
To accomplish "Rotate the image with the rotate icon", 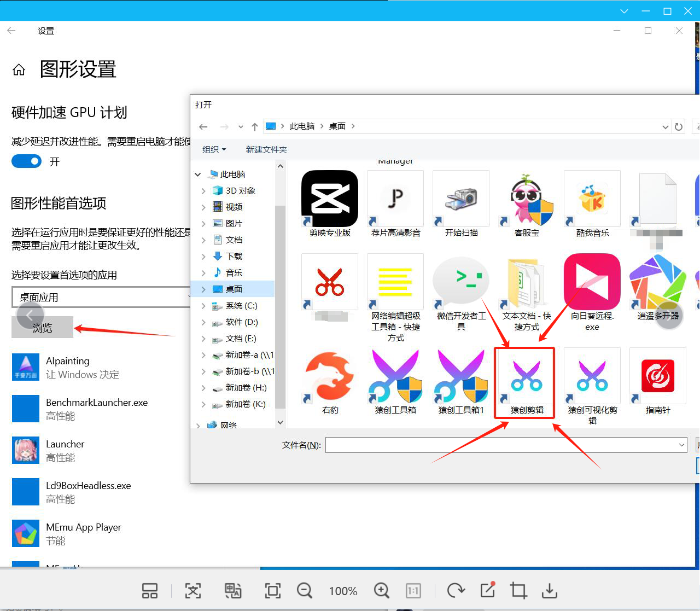I will click(x=456, y=591).
